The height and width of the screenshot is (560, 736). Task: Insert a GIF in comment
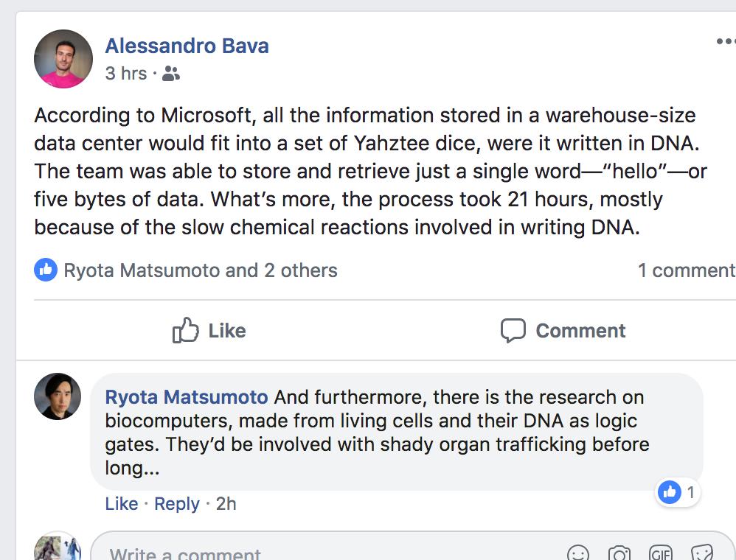click(x=661, y=553)
